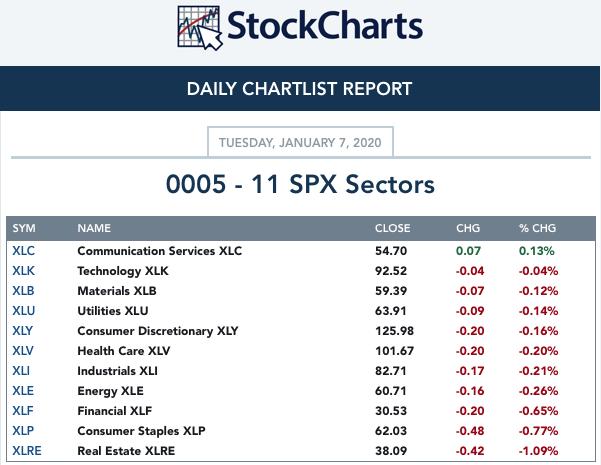Click the XLV symbol link
The width and height of the screenshot is (601, 465).
coord(23,351)
